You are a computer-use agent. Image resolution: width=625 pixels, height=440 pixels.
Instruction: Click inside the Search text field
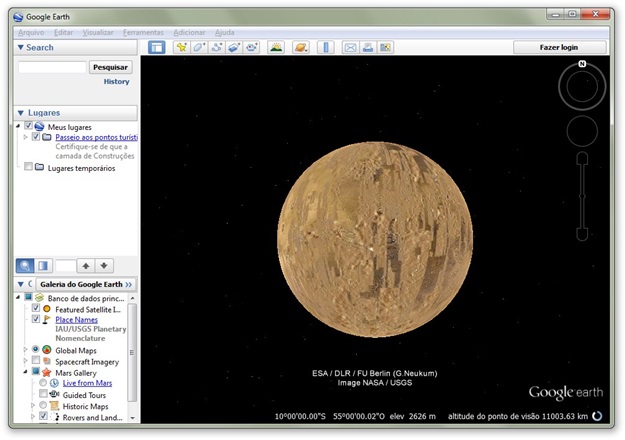pyautogui.click(x=52, y=67)
